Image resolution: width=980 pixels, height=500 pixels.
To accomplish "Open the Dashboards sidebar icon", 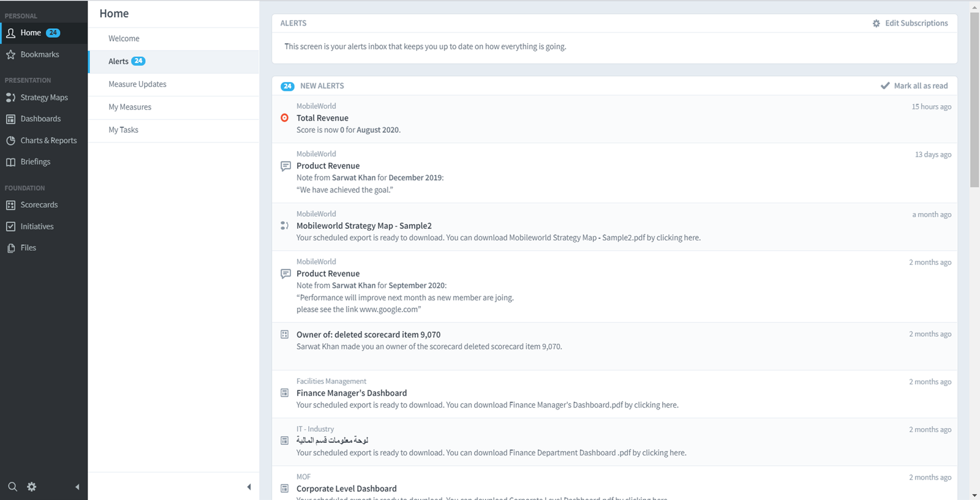I will pyautogui.click(x=10, y=119).
